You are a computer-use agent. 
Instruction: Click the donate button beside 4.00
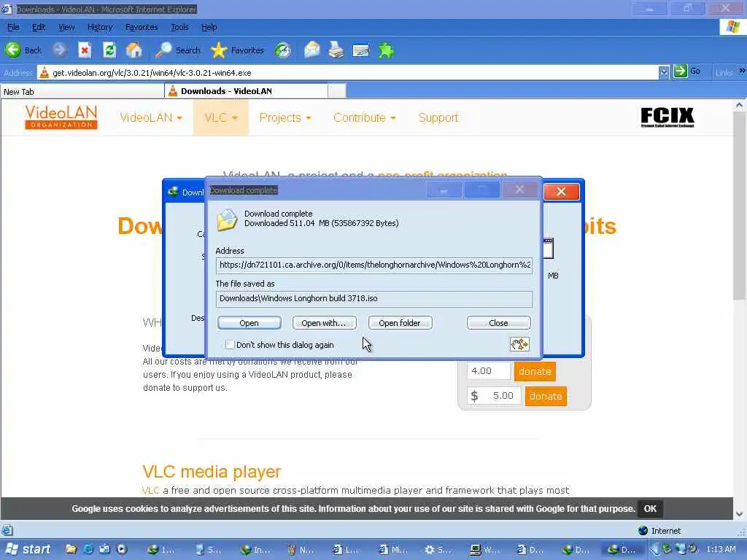pos(535,371)
